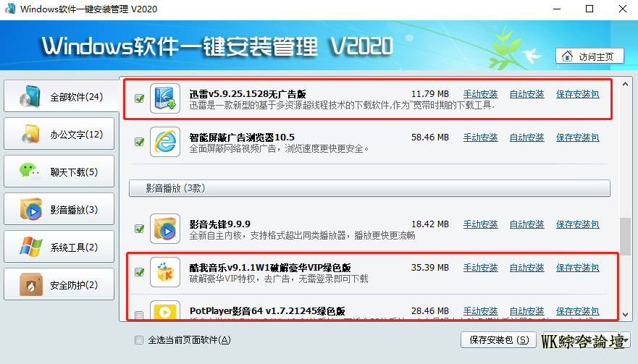Click the home icon on 访问主页
The width and height of the screenshot is (638, 364).
pyautogui.click(x=567, y=56)
